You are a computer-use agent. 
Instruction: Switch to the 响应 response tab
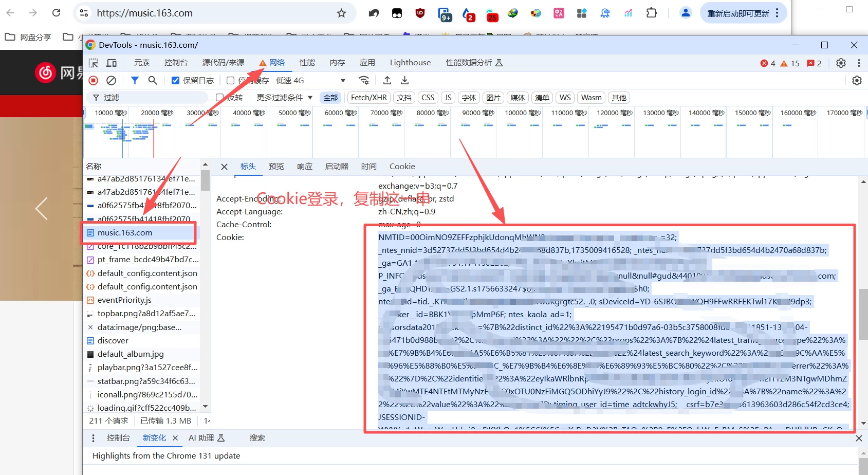304,167
